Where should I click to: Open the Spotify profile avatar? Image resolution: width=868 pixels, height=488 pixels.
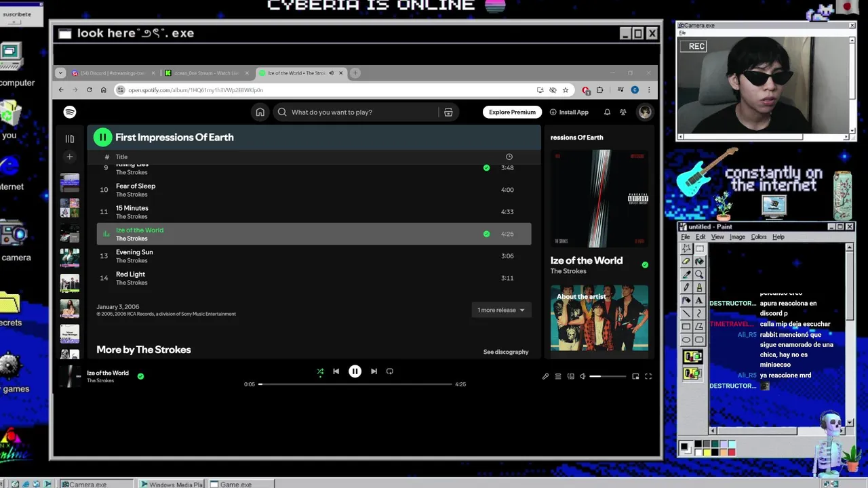tap(645, 112)
